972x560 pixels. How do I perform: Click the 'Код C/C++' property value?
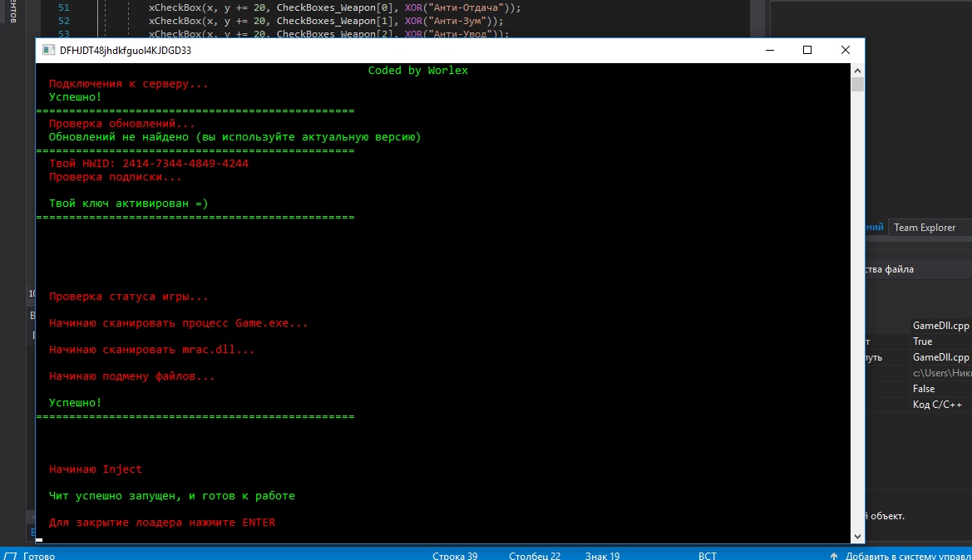click(x=937, y=405)
